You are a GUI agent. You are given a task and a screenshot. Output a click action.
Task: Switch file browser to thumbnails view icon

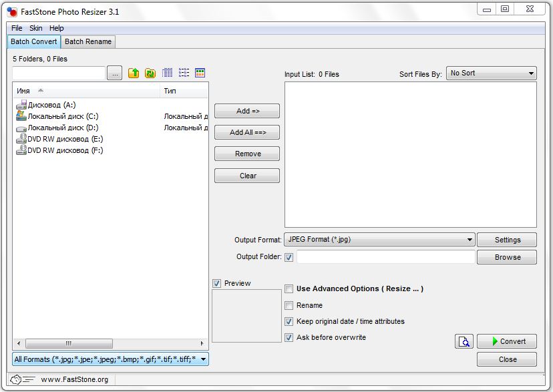(x=200, y=73)
